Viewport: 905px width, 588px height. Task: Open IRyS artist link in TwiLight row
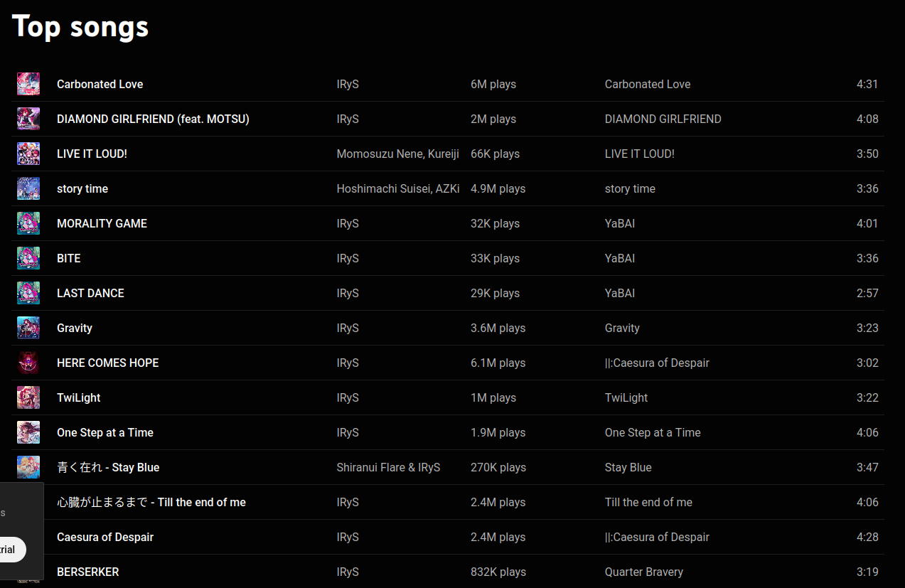click(348, 397)
